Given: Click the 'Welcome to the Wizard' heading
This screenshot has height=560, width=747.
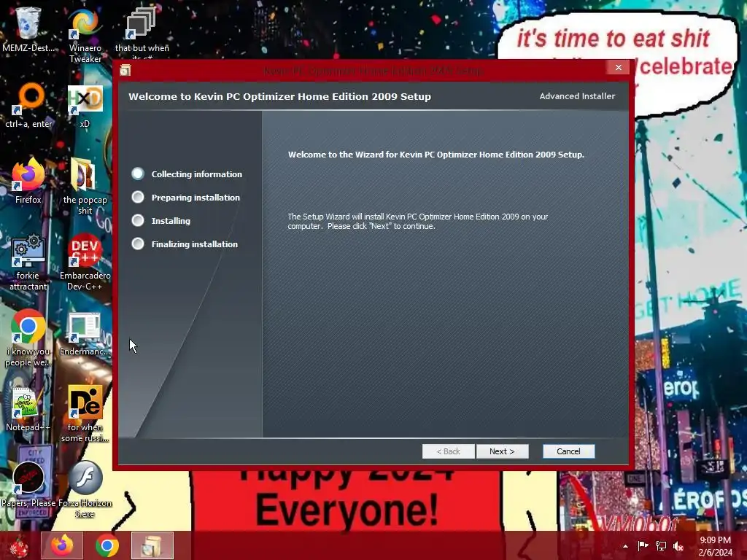Looking at the screenshot, I should (436, 155).
